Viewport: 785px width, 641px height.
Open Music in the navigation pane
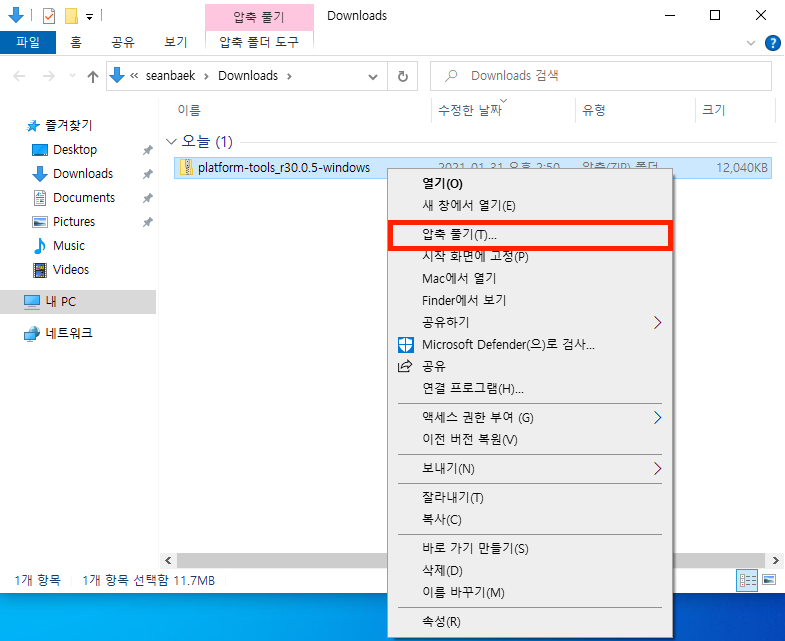click(69, 246)
